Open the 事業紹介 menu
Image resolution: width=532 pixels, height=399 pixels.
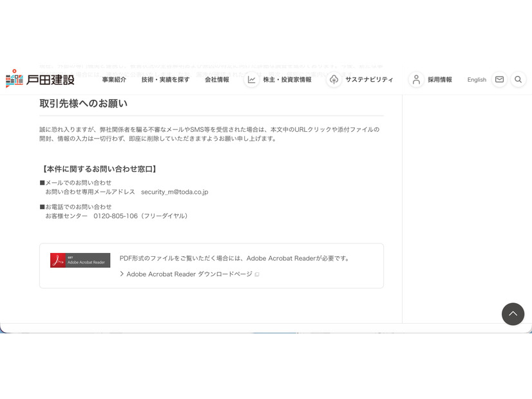pyautogui.click(x=114, y=80)
